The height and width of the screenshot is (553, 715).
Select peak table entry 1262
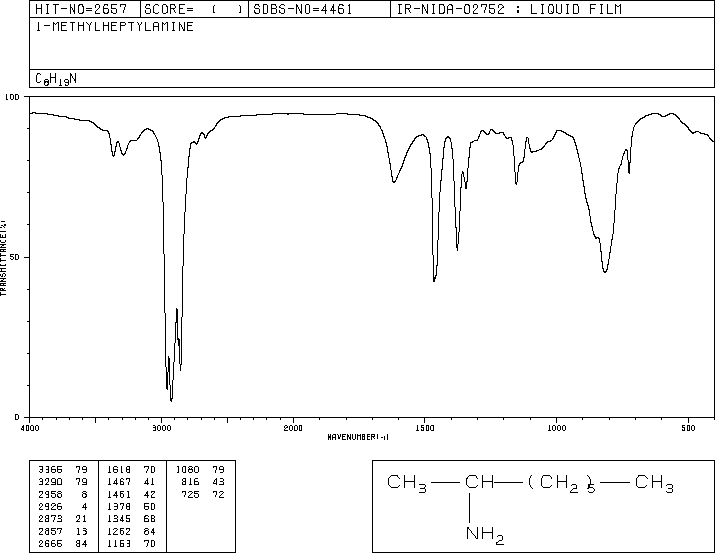point(131,532)
